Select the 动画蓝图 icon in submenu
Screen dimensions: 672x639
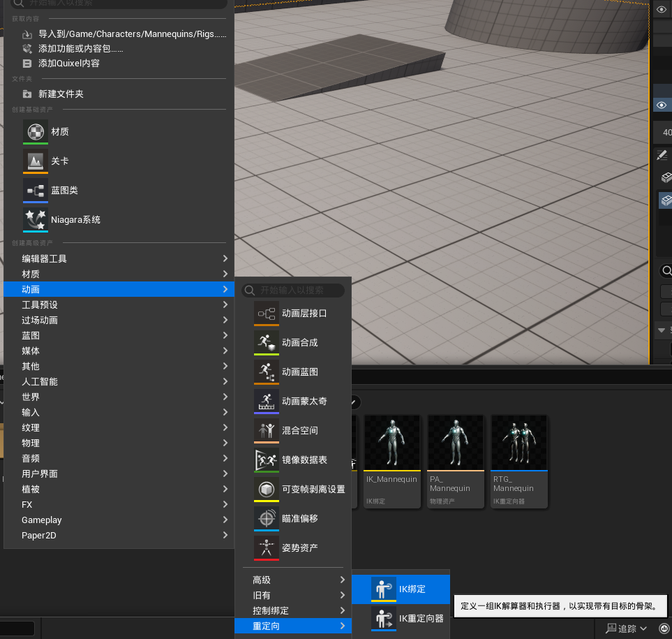[266, 372]
